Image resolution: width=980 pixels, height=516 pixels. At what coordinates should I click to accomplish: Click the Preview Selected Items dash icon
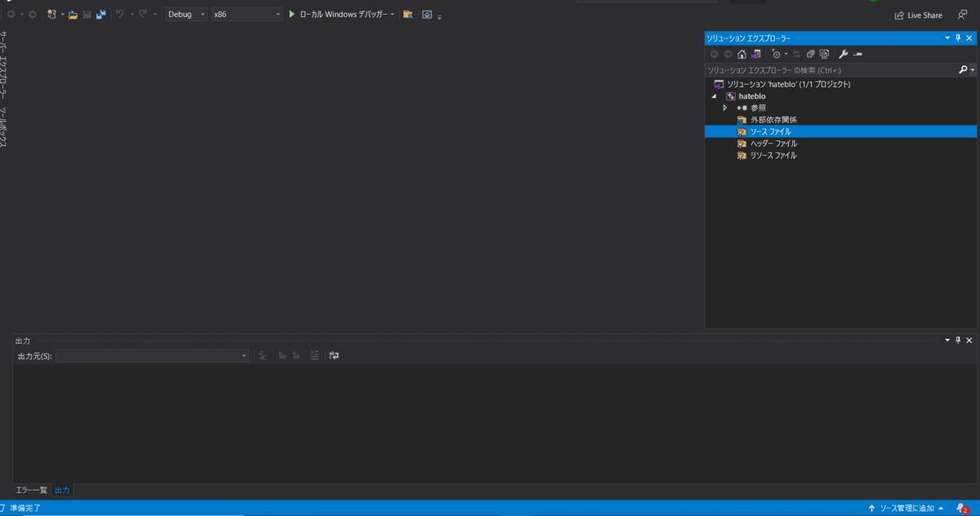coord(857,54)
